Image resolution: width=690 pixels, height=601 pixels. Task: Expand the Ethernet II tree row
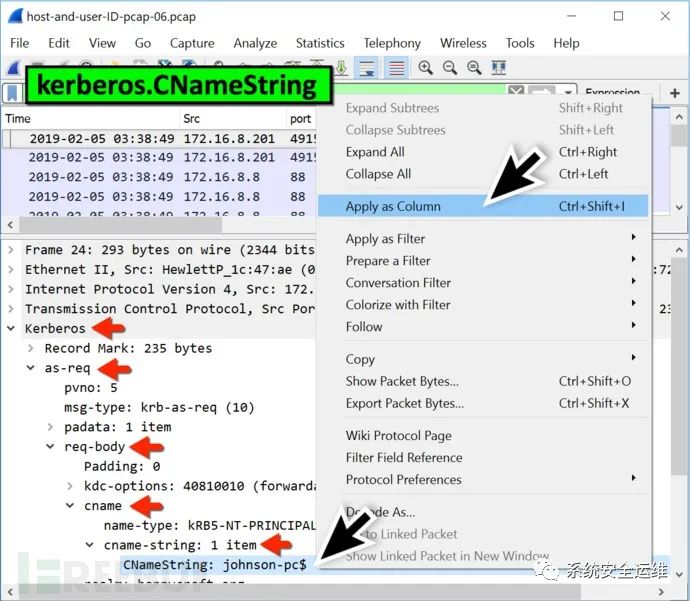(x=11, y=269)
